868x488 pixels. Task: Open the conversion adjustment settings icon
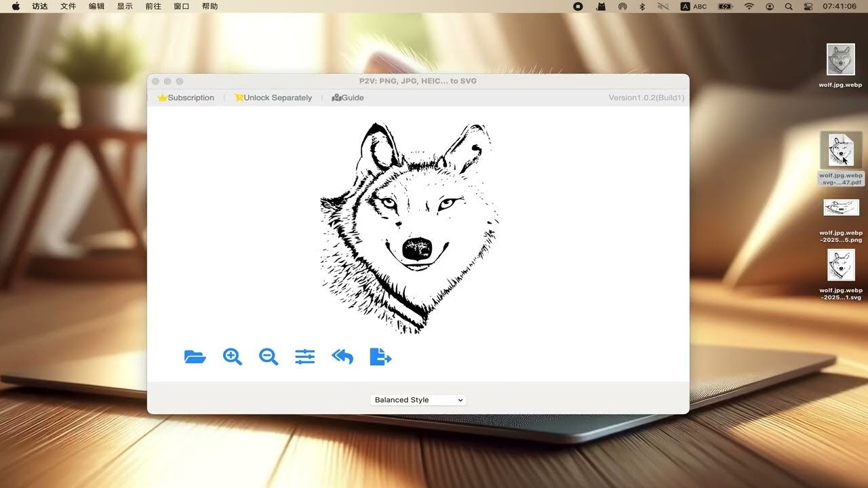coord(304,357)
